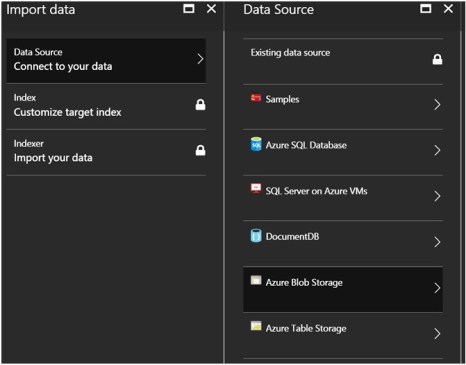Expand the Data Source row chevron

tap(200, 59)
